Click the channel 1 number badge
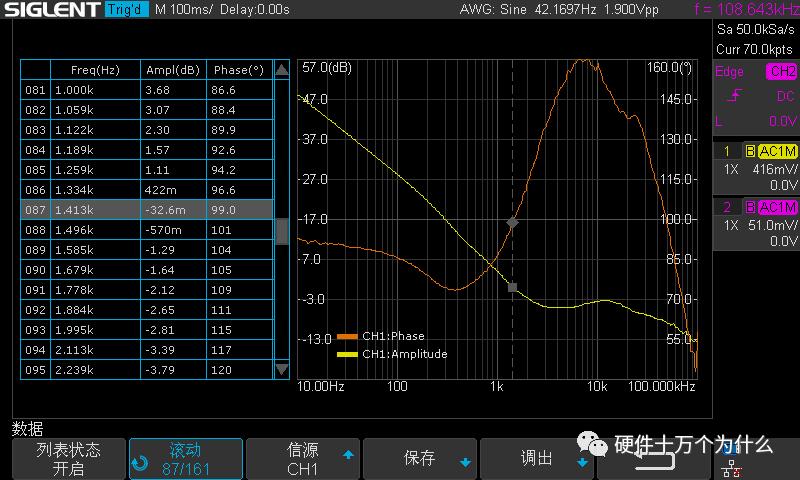Screen dimensions: 800x480 coord(727,151)
